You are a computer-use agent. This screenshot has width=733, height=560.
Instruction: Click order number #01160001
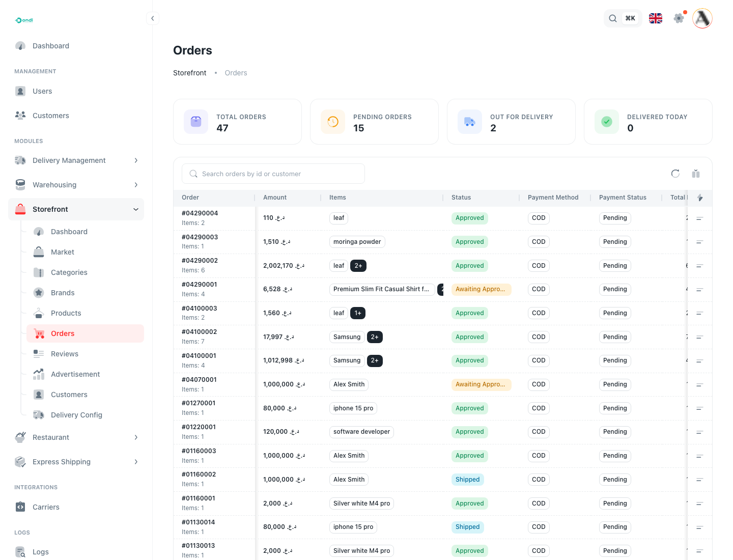199,498
